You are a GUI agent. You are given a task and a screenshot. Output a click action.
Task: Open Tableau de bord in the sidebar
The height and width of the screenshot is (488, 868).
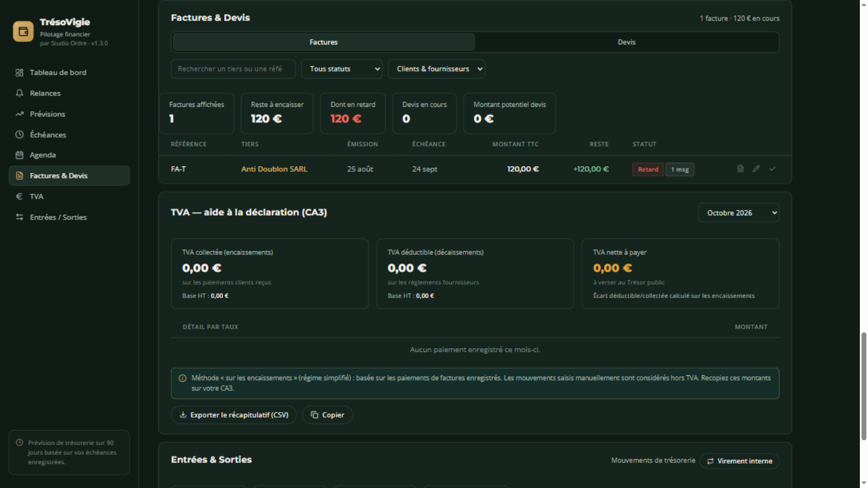point(69,73)
